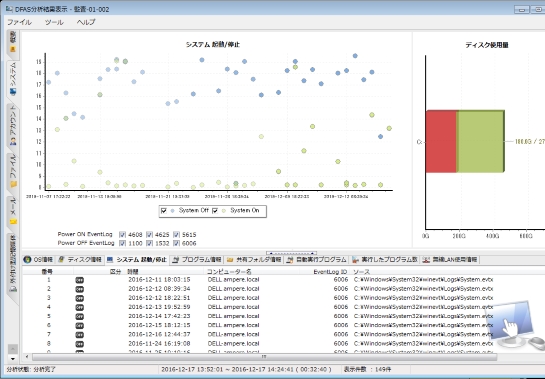Screen dimensions: 545x379
Task: Uncheck Power ON EventLog 4625
Action: point(149,235)
